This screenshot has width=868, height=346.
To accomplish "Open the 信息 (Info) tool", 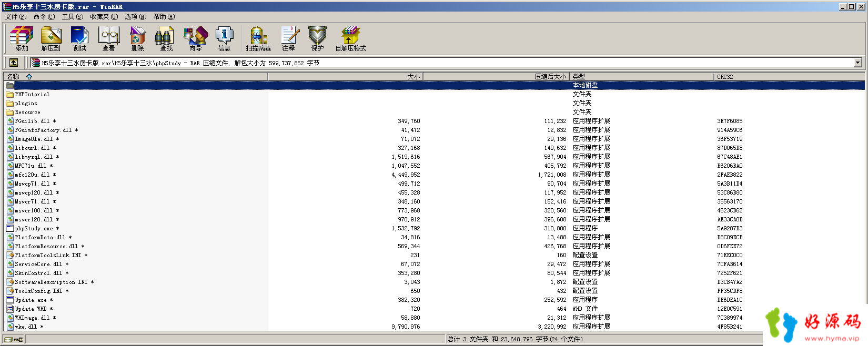I will pyautogui.click(x=224, y=38).
